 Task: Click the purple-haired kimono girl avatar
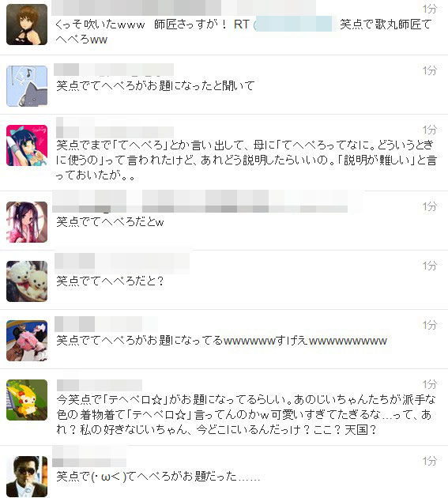[27, 222]
